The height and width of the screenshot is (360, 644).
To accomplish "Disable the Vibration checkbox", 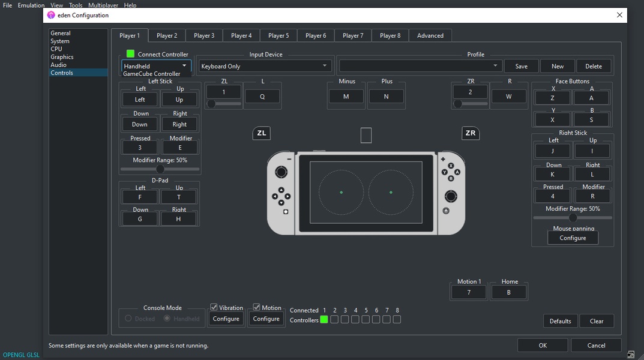I will [214, 308].
